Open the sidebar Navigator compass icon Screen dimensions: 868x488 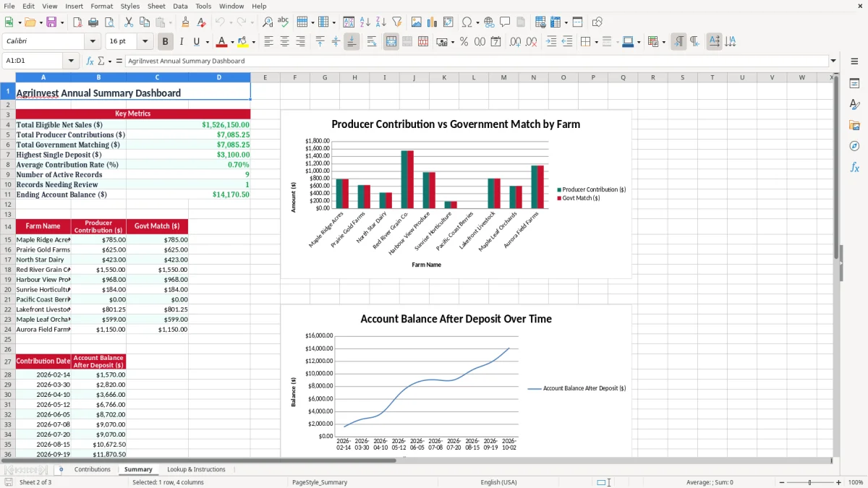click(x=854, y=147)
